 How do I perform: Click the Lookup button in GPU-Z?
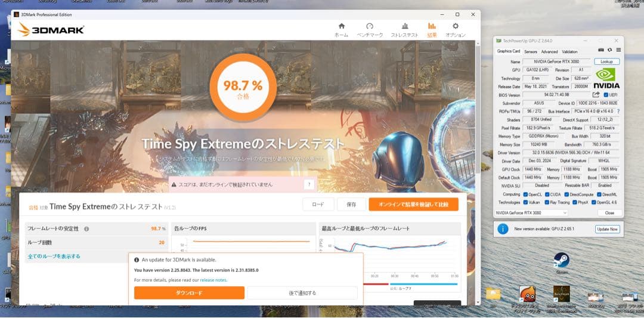coord(606,61)
